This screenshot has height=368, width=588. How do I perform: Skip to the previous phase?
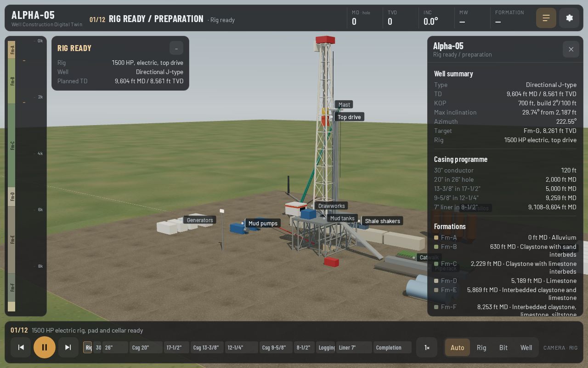coord(21,347)
